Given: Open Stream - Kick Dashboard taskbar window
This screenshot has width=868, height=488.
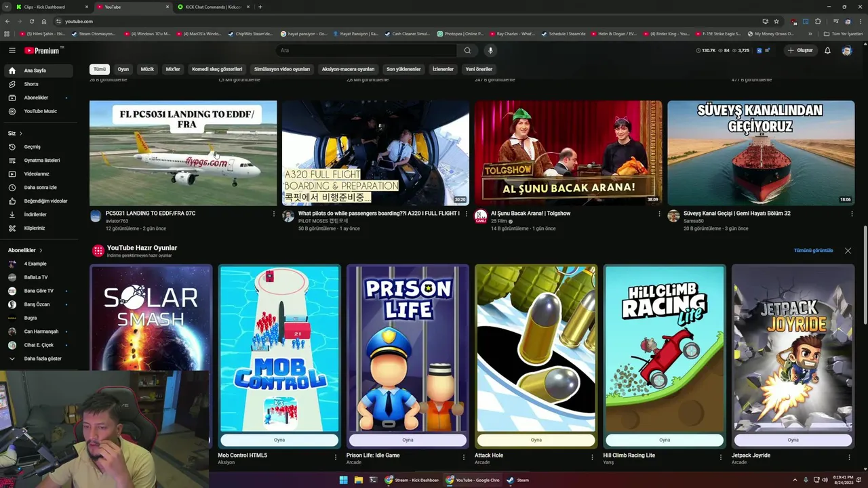Looking at the screenshot, I should [412, 480].
